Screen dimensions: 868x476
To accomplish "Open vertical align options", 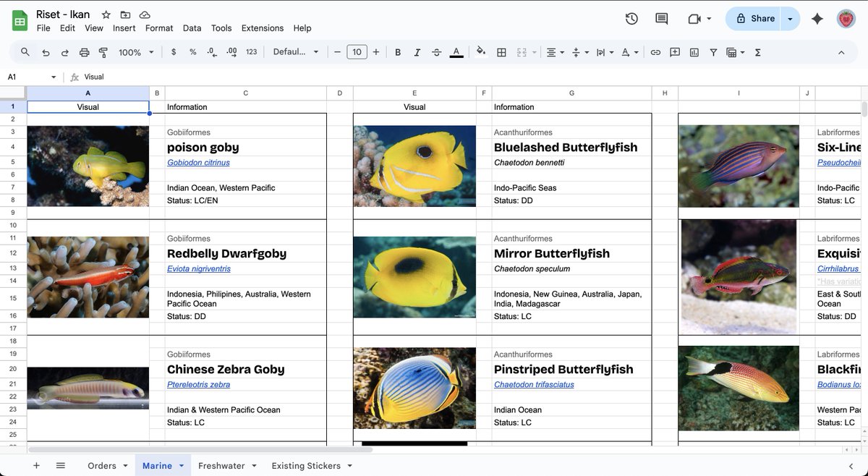I will point(580,52).
